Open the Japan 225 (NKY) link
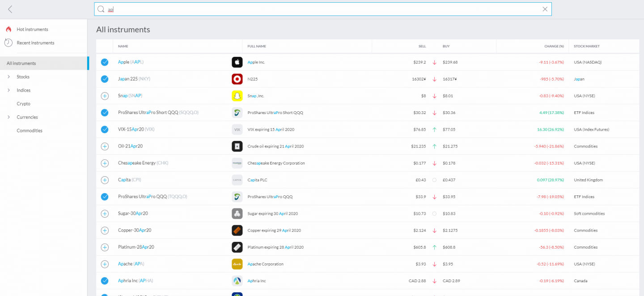The width and height of the screenshot is (644, 296). [134, 79]
